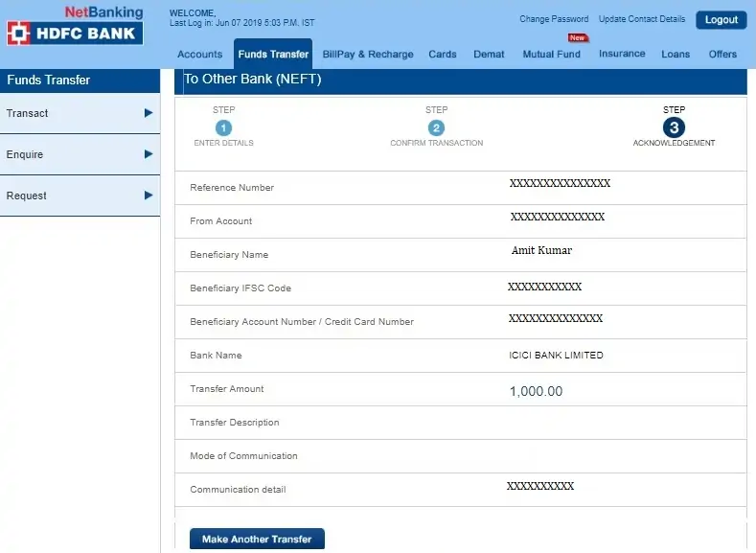Open the Offers tab
Screen dimensions: 756x553
[x=722, y=54]
